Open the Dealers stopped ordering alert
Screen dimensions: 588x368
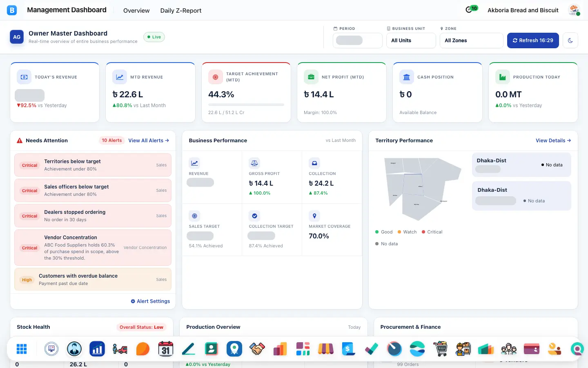[93, 216]
